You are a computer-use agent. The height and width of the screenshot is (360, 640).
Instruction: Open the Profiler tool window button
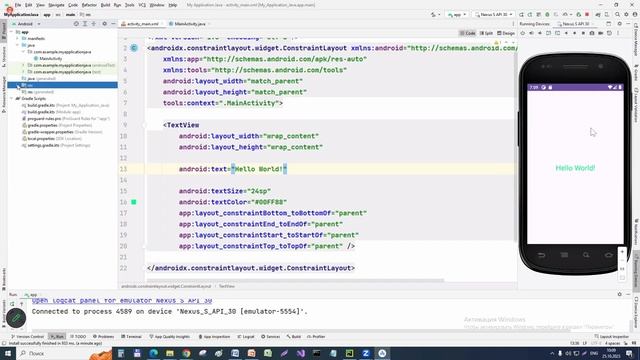pos(316,337)
